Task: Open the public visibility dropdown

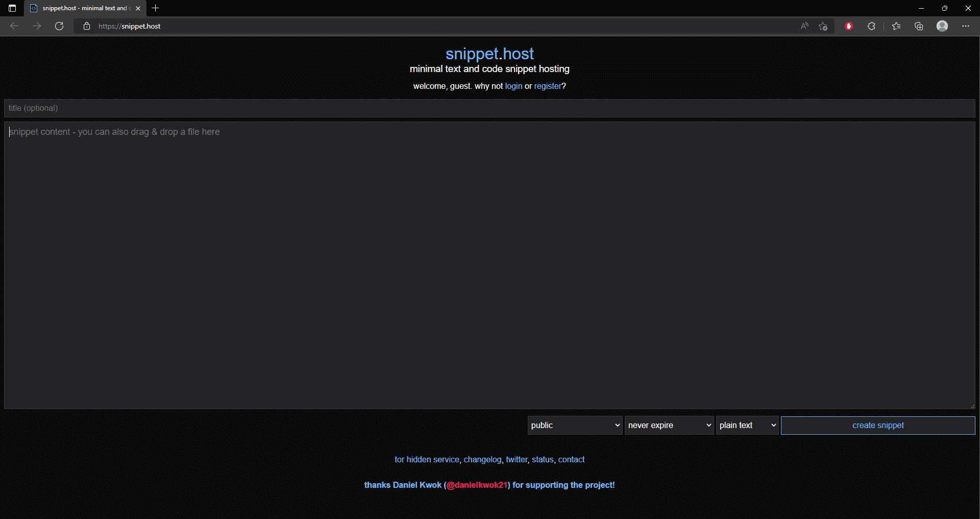Action: pyautogui.click(x=575, y=426)
